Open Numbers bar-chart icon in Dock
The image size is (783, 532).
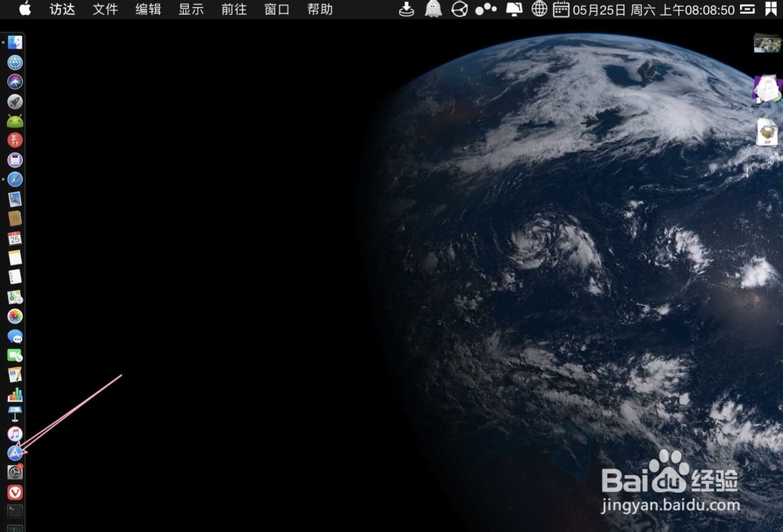[15, 395]
